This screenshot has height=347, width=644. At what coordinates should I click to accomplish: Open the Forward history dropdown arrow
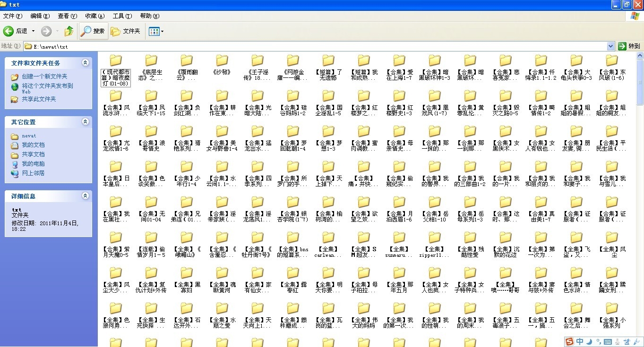click(57, 31)
